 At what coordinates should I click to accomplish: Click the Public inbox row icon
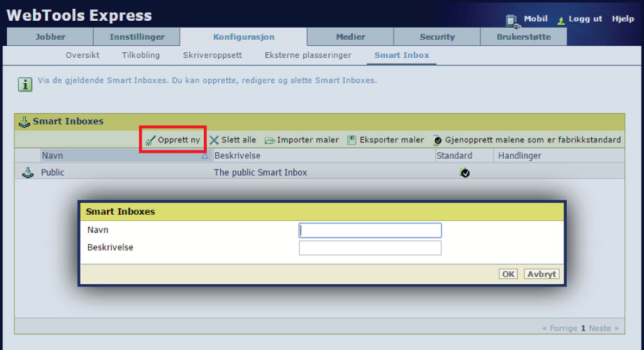click(x=28, y=172)
